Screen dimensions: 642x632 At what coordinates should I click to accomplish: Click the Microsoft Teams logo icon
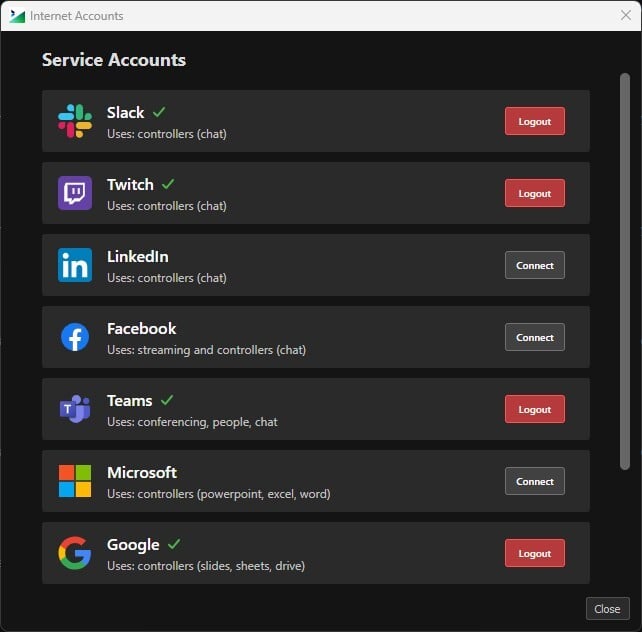75,409
